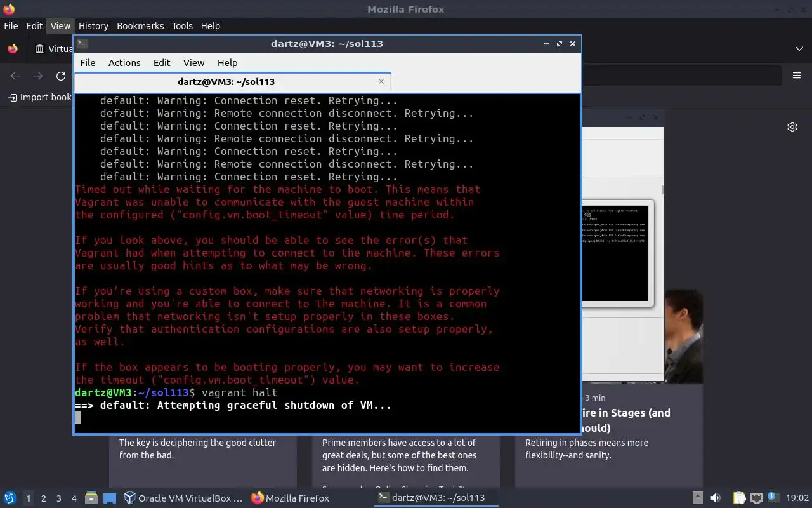Click the terminal icon in the title bar

click(82, 44)
